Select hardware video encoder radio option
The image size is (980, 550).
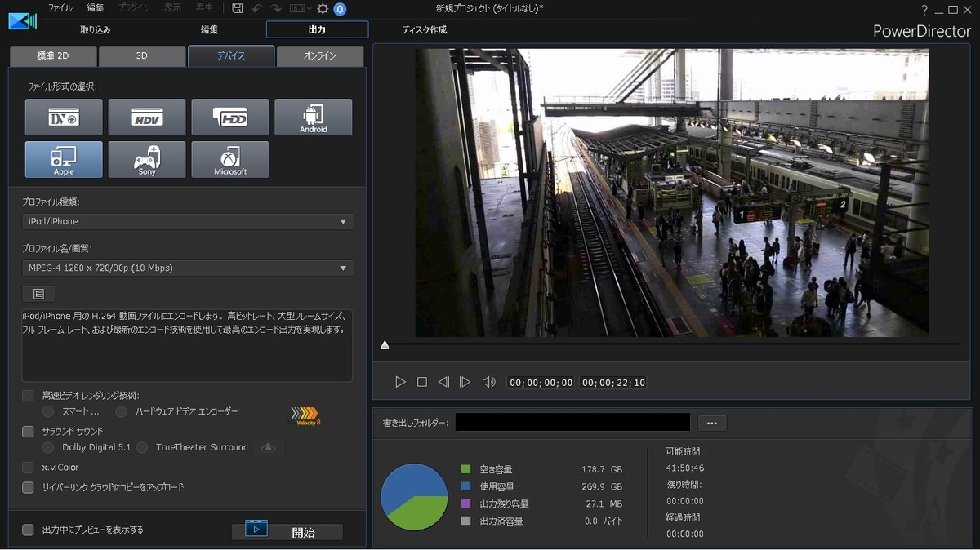(x=121, y=412)
